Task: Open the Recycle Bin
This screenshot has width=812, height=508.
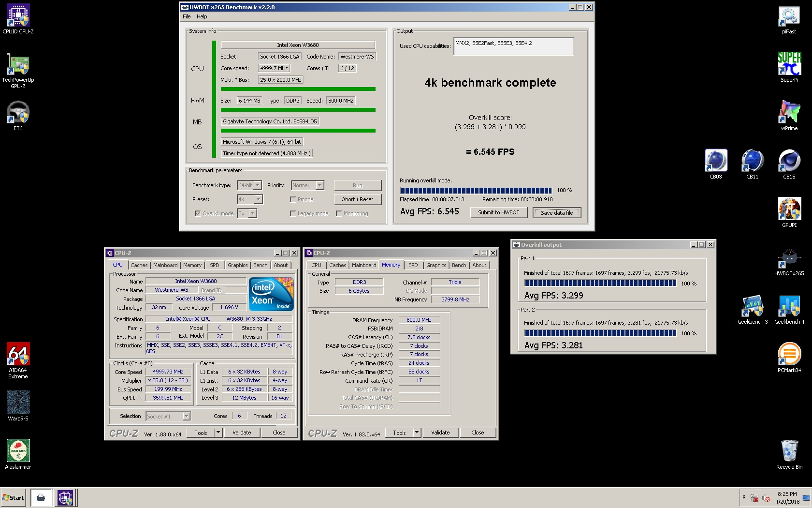Action: (789, 455)
